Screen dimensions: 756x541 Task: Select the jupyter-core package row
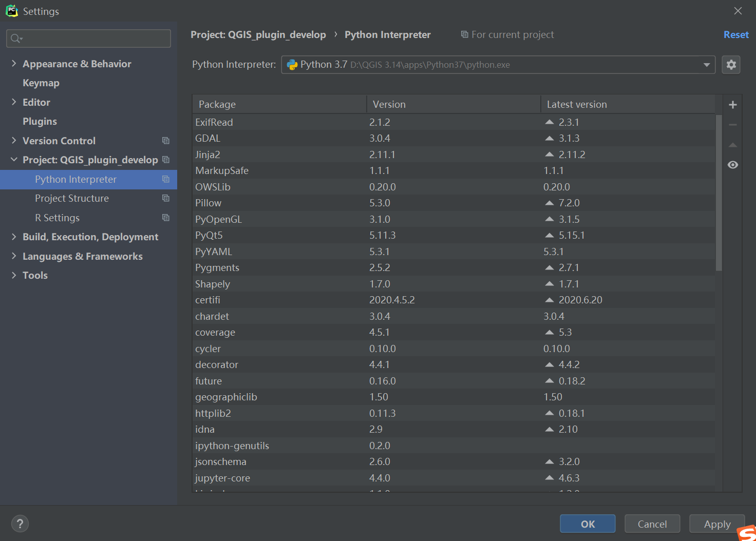[x=453, y=478]
